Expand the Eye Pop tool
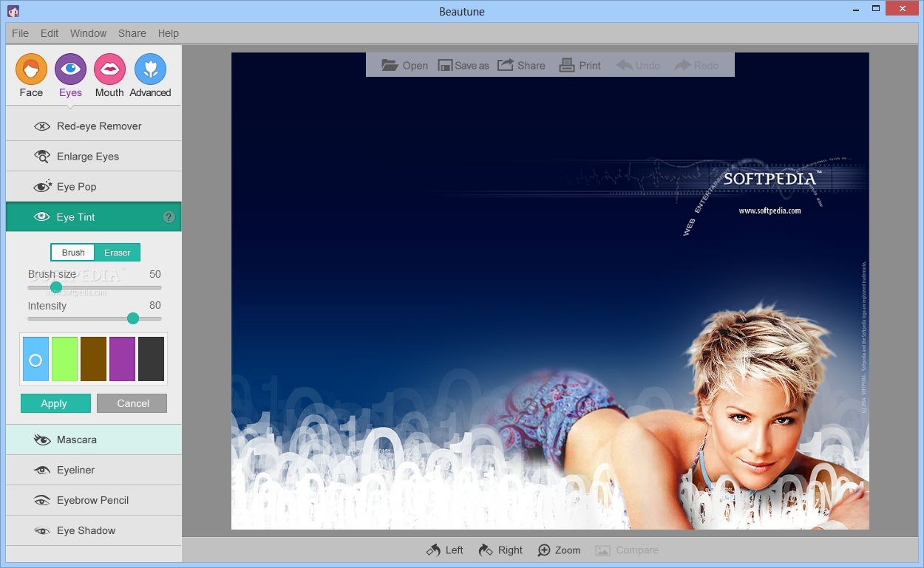 [x=93, y=187]
